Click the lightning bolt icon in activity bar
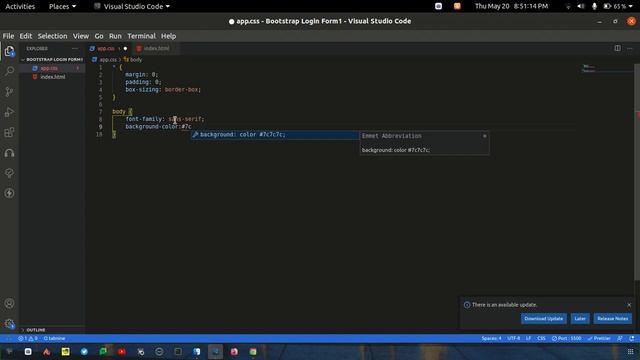Screen dimensions: 640x360 click(9, 193)
